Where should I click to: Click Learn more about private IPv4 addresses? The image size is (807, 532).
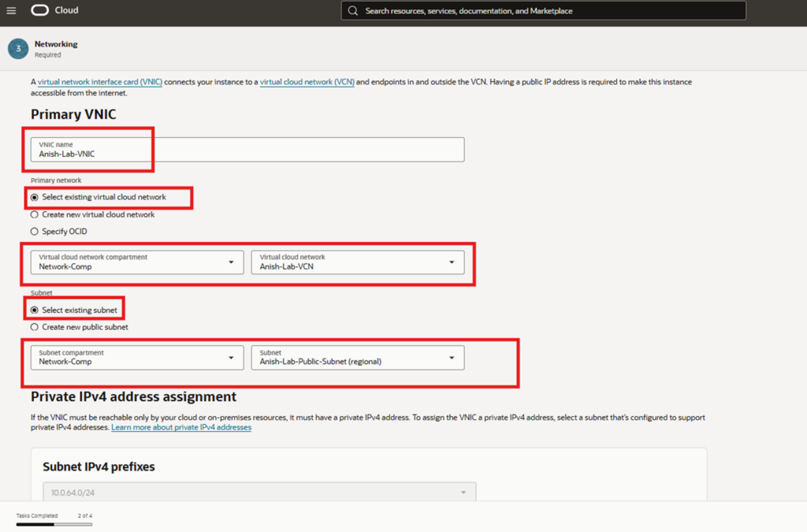(181, 427)
